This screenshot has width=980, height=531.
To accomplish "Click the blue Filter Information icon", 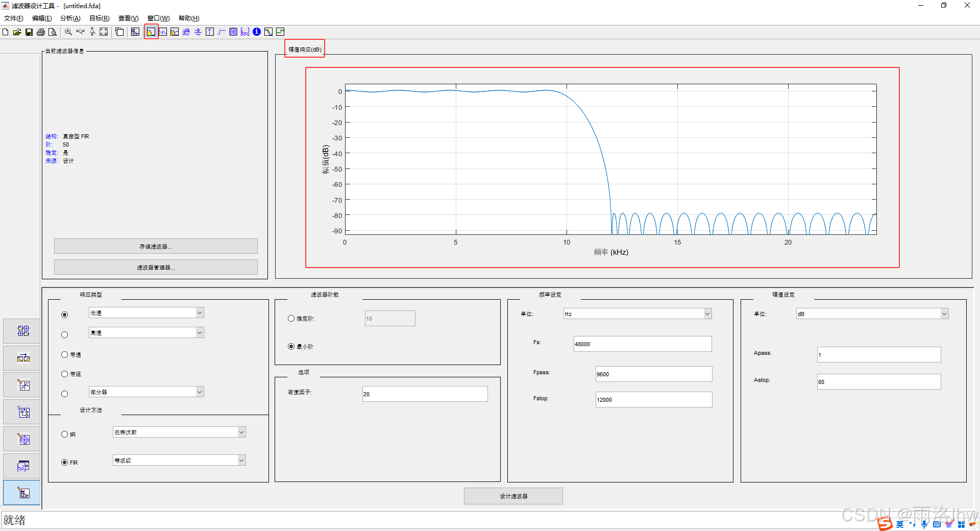I will [257, 32].
